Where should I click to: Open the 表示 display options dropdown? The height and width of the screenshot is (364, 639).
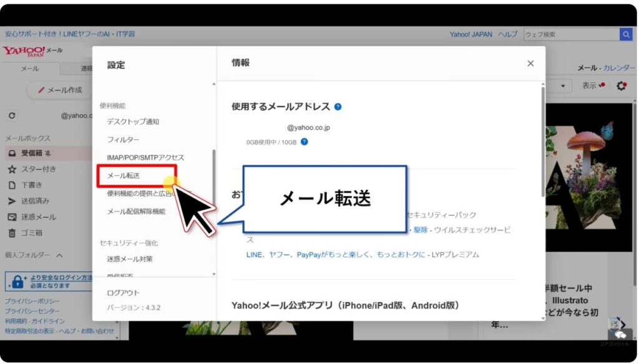pyautogui.click(x=591, y=86)
